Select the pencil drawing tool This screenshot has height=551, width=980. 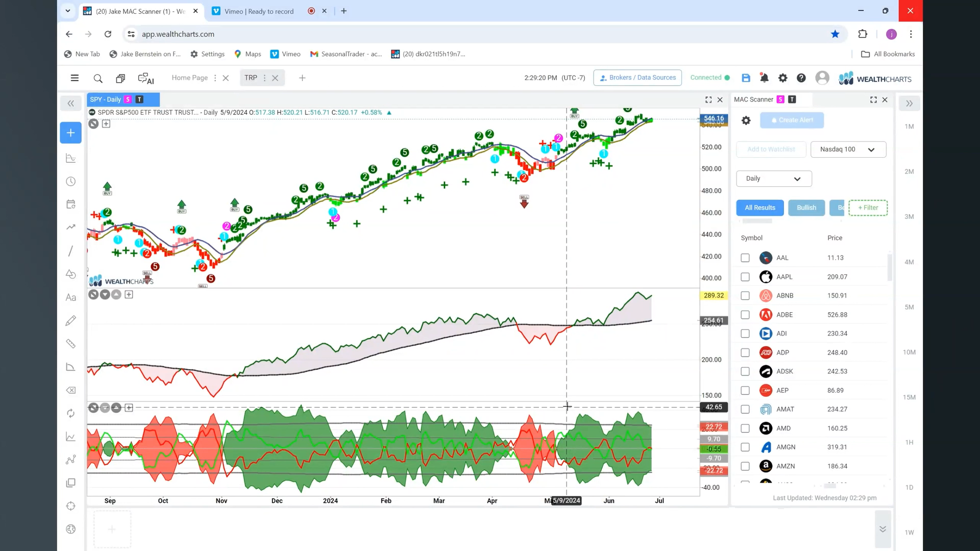point(71,320)
